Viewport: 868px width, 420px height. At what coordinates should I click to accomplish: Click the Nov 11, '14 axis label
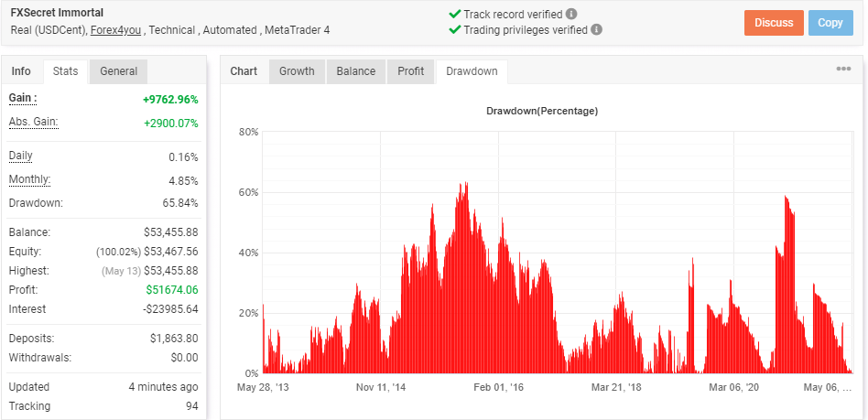(381, 387)
